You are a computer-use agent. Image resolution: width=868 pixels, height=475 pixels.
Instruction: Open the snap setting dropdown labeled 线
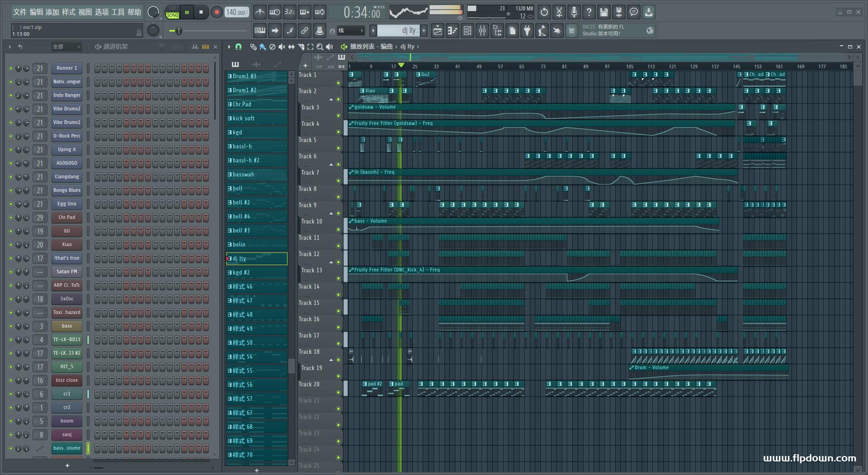(x=351, y=31)
